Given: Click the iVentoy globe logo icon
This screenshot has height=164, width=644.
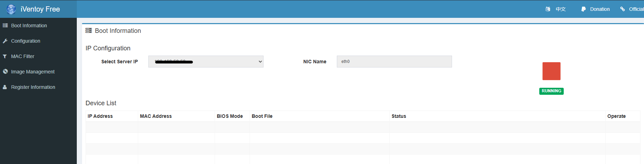Looking at the screenshot, I should [11, 9].
